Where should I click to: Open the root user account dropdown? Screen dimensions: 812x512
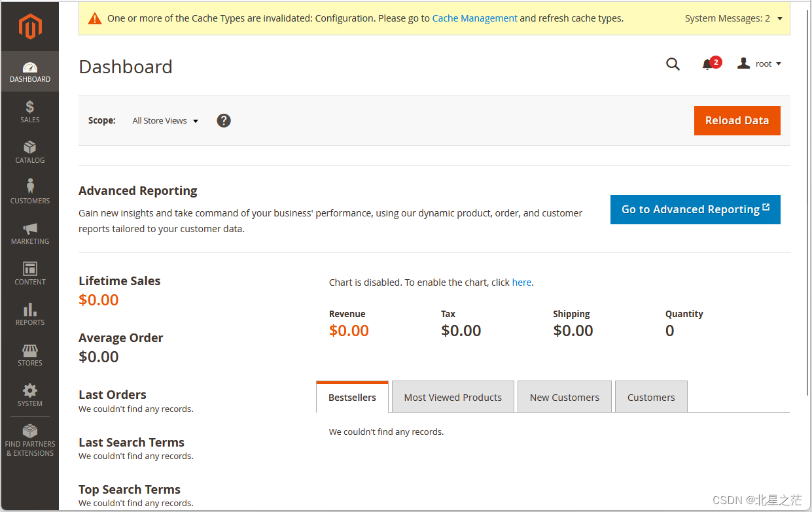click(760, 64)
